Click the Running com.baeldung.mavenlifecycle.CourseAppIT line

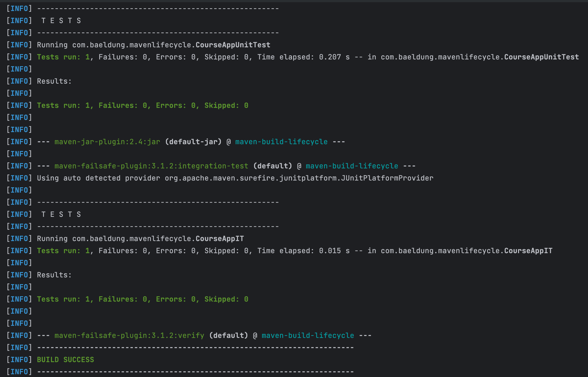(141, 238)
